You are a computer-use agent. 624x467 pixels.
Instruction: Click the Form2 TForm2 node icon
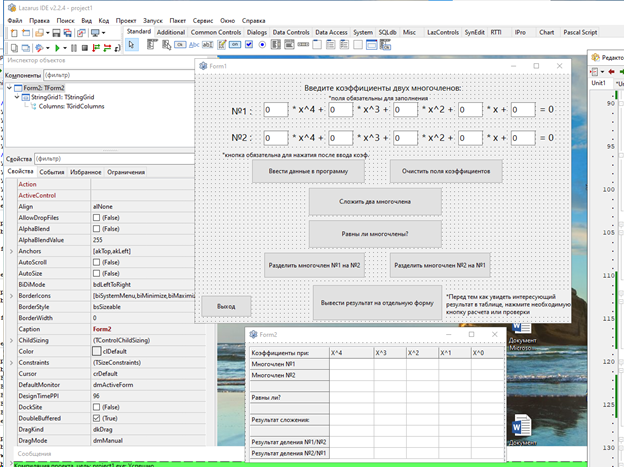pyautogui.click(x=16, y=88)
